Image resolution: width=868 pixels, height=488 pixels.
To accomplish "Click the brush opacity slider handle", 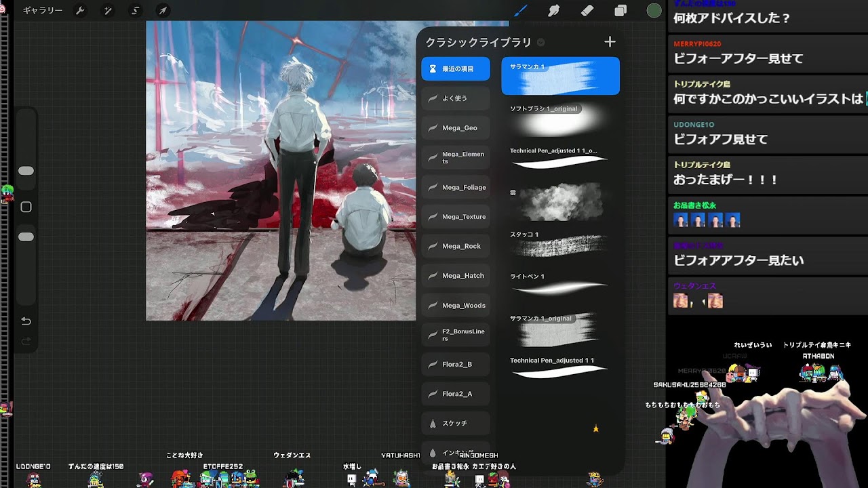I will (x=26, y=237).
